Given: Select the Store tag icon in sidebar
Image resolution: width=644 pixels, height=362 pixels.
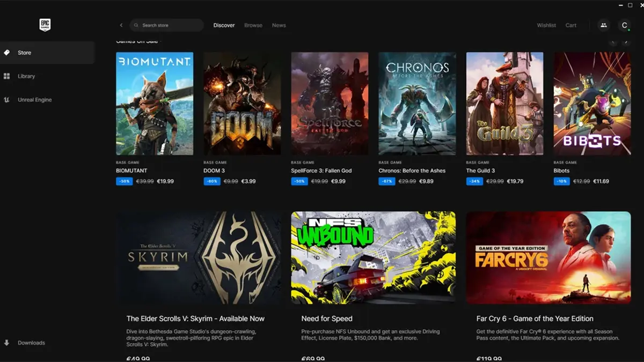Looking at the screenshot, I should click(7, 53).
